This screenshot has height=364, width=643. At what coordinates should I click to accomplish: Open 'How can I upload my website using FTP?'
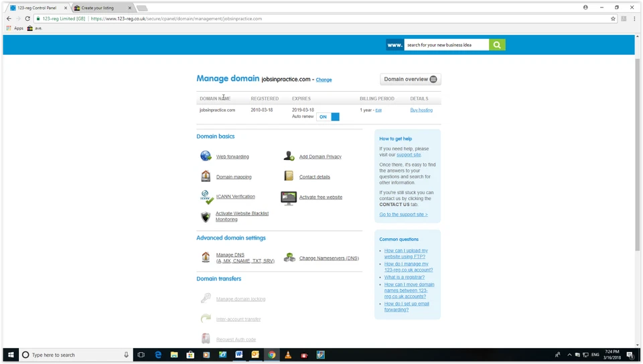pos(406,254)
